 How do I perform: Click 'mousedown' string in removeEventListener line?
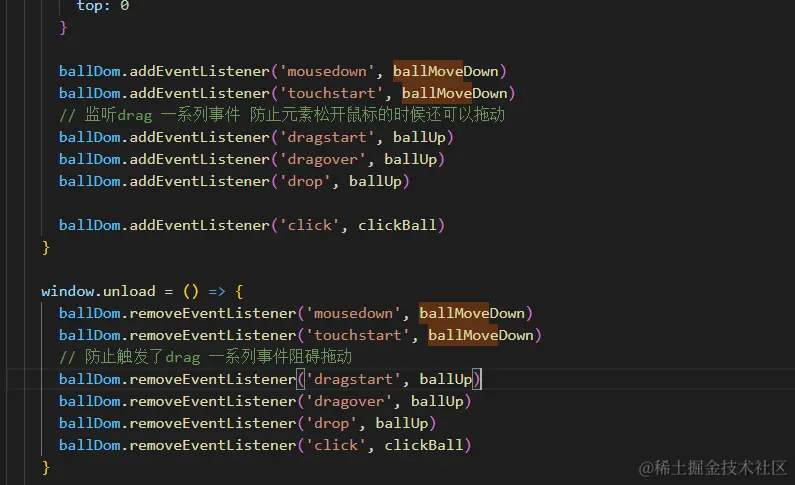pyautogui.click(x=353, y=313)
